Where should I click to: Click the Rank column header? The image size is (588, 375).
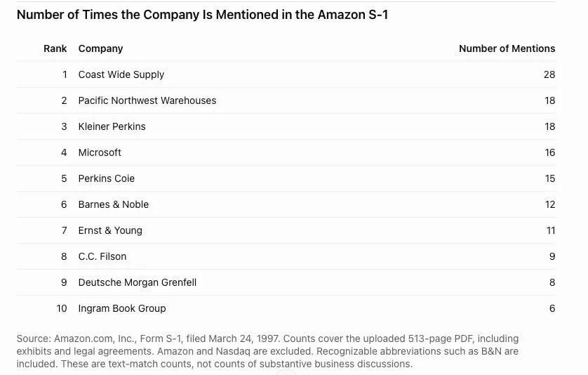[x=55, y=48]
